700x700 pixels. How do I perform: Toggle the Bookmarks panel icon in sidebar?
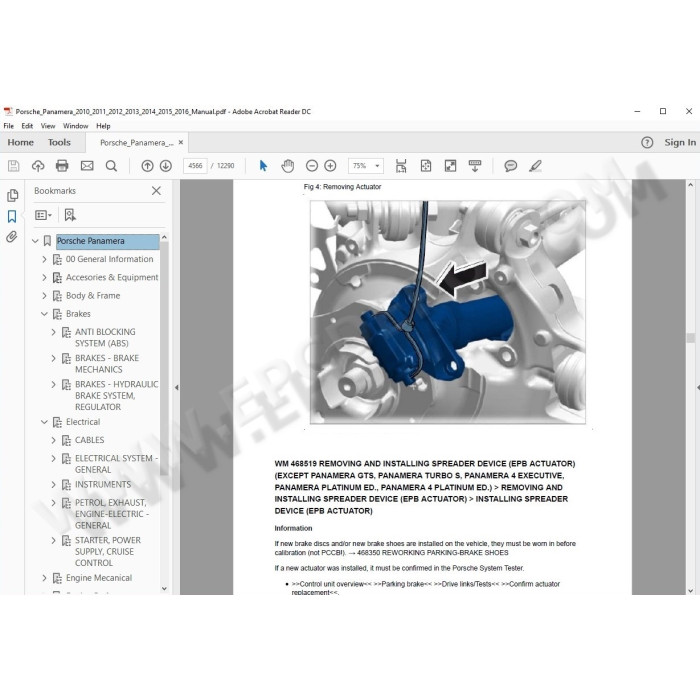[12, 217]
